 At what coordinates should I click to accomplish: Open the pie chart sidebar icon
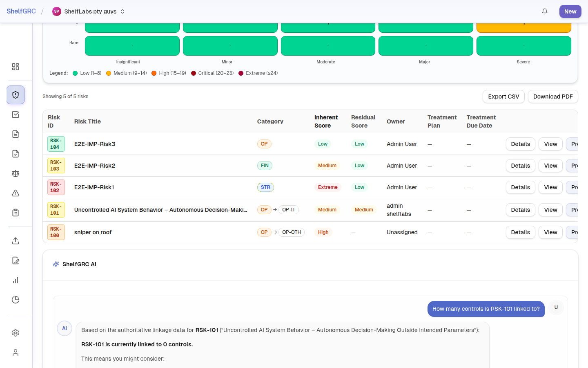(16, 300)
